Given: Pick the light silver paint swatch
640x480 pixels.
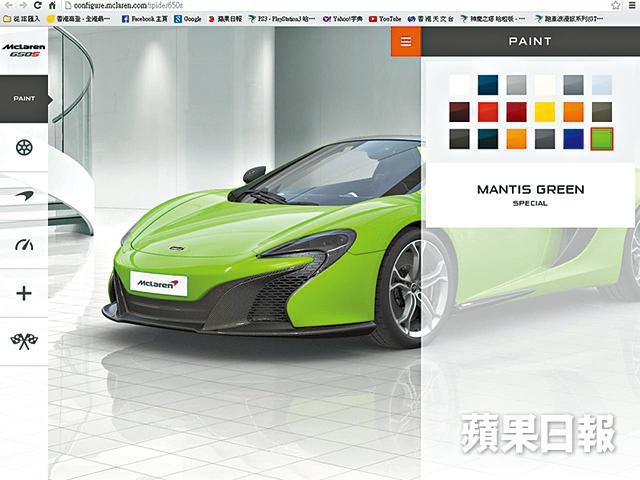Looking at the screenshot, I should (x=516, y=84).
